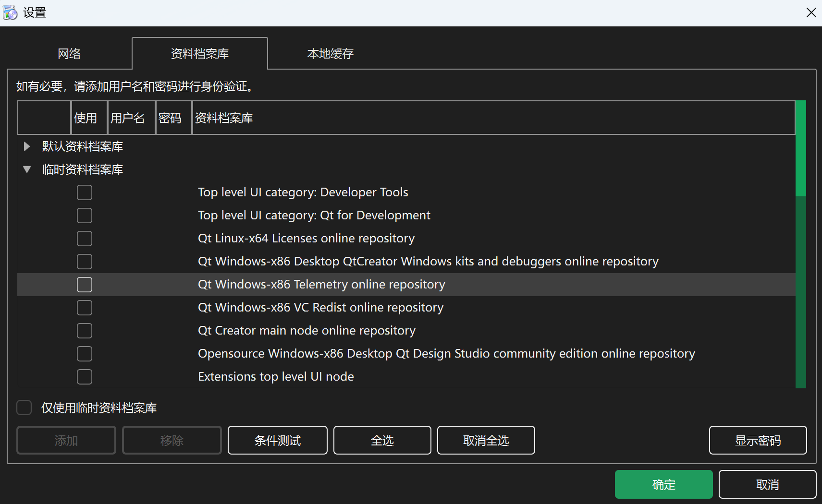
Task: Click 'Qt Creator main node online repository' text
Action: 307,331
